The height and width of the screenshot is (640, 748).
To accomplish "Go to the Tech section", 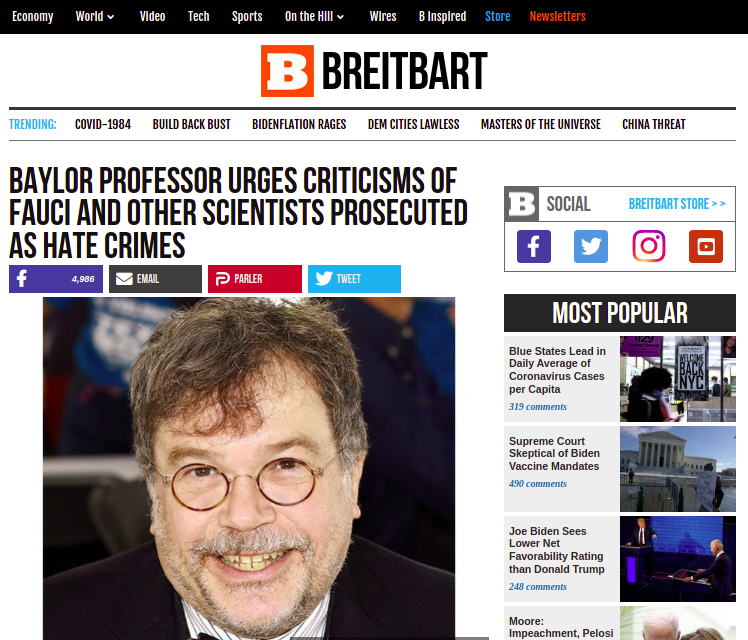I will click(x=198, y=17).
